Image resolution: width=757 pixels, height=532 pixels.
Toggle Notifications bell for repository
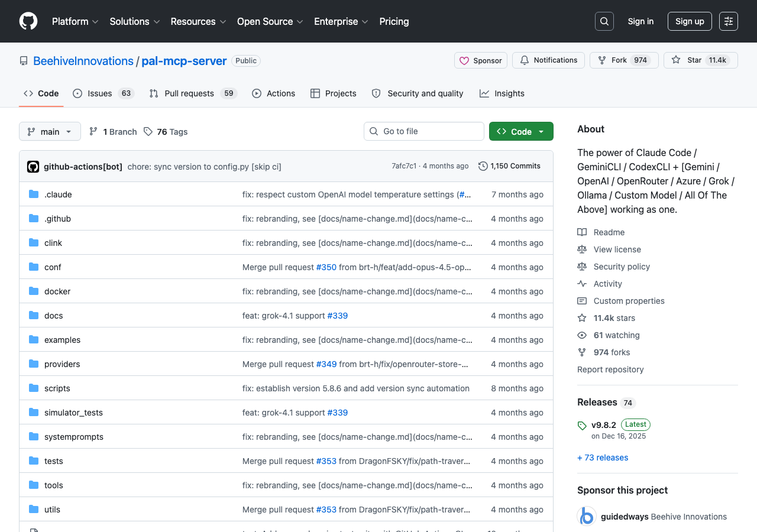548,60
